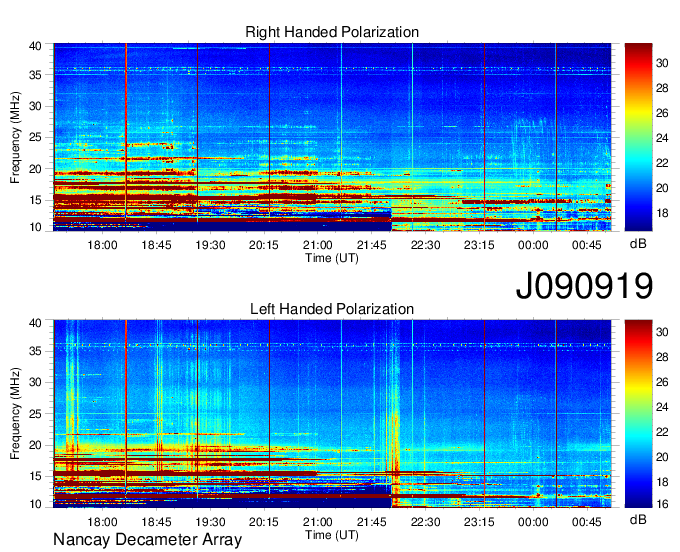The width and height of the screenshot is (680, 552).
Task: Click the 18:00 tick label on top plot
Action: [102, 245]
